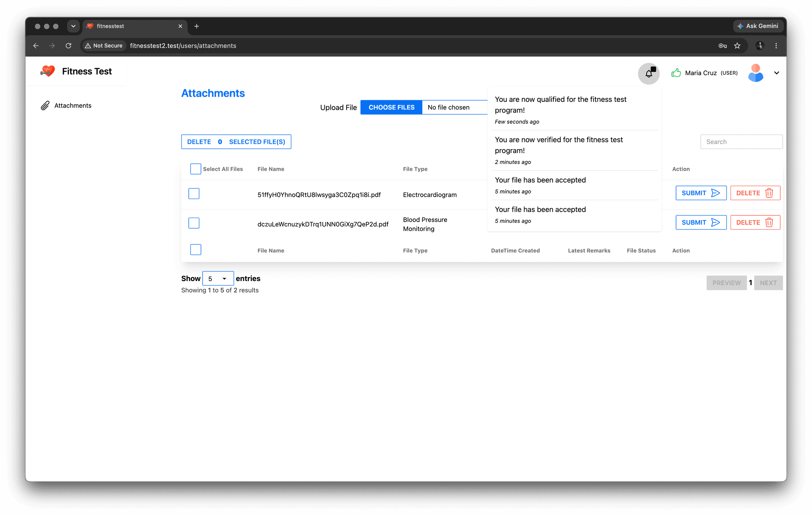The image size is (812, 515).
Task: Click the trash icon in Blood Pressure row
Action: tap(769, 222)
